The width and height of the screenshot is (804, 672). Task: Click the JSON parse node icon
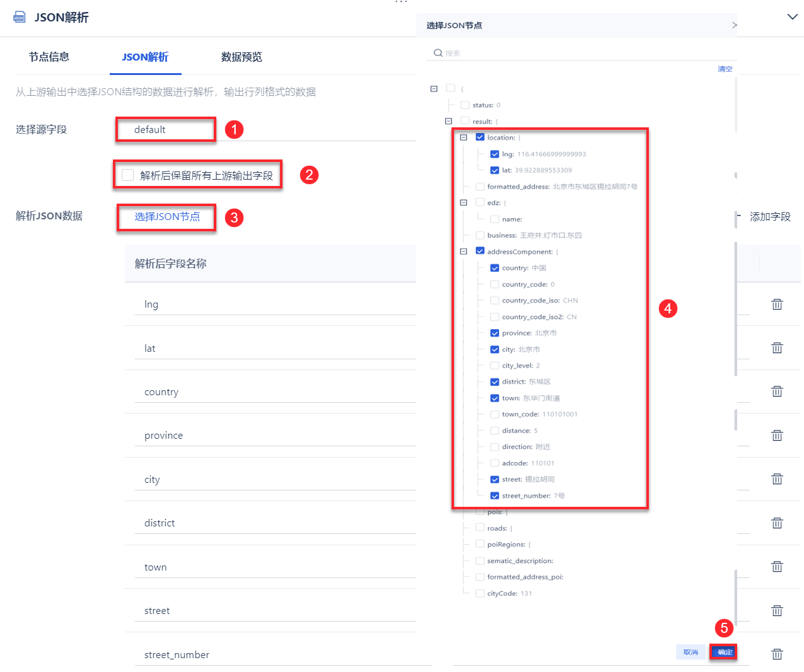click(20, 17)
